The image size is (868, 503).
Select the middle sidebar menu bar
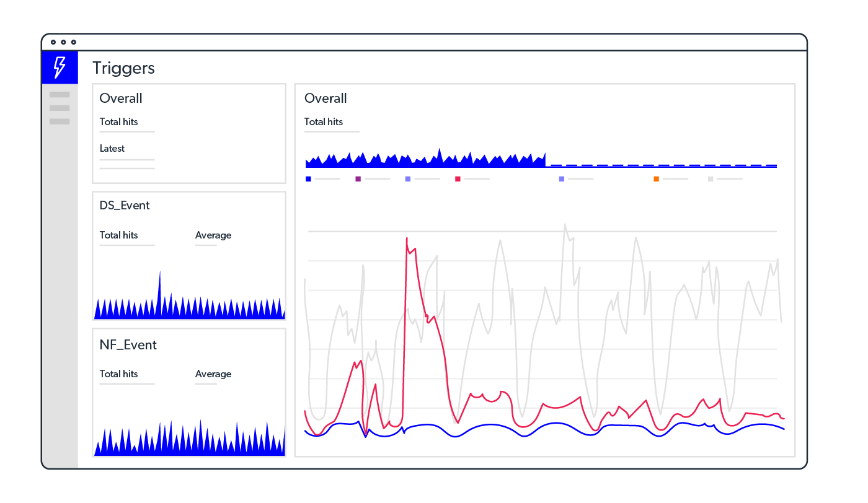[60, 108]
